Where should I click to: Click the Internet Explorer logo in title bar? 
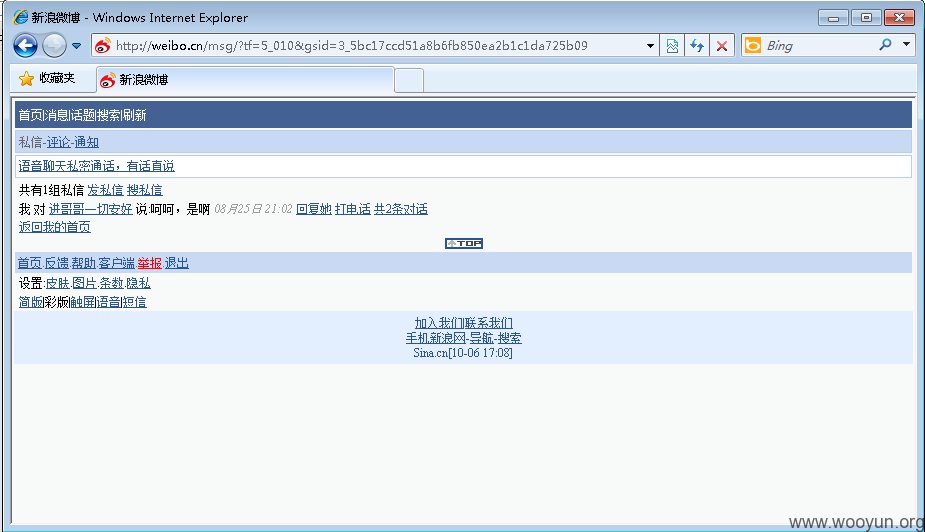(x=21, y=17)
